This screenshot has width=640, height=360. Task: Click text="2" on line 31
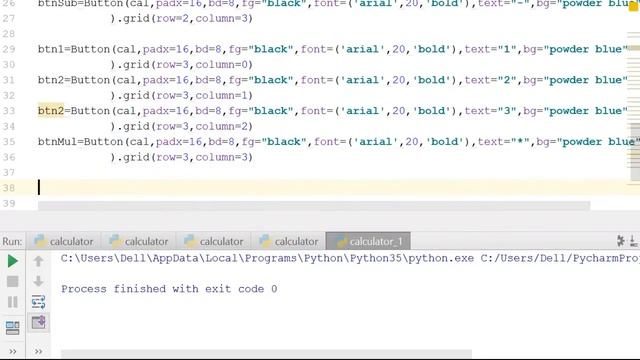[491, 80]
